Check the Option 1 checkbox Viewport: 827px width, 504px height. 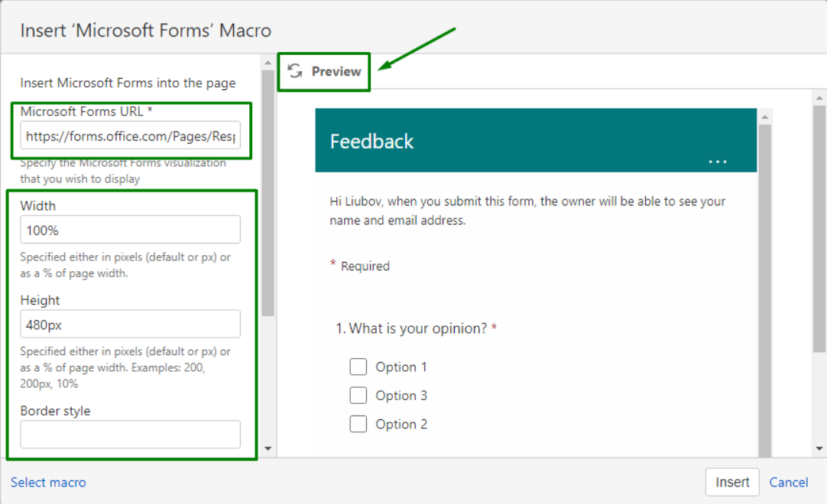pos(358,367)
